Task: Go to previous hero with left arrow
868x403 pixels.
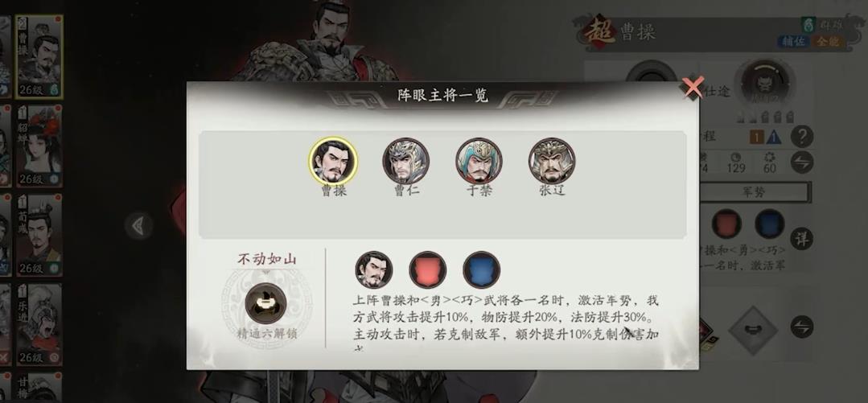Action: 138,225
